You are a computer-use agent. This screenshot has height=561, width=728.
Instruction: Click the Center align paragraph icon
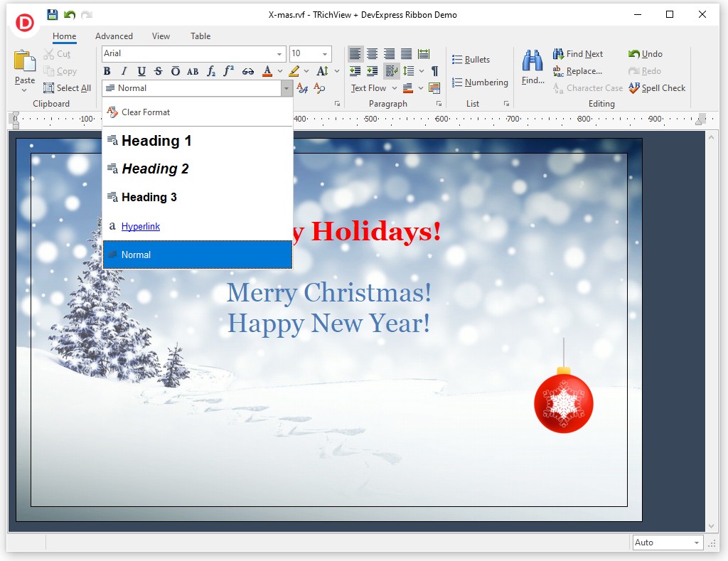[x=372, y=54]
